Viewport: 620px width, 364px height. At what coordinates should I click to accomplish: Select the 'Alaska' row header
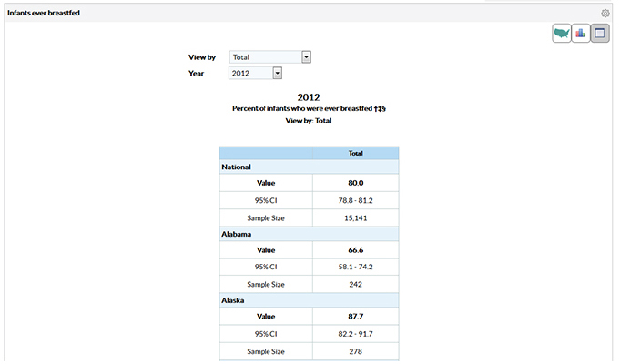[x=309, y=301]
